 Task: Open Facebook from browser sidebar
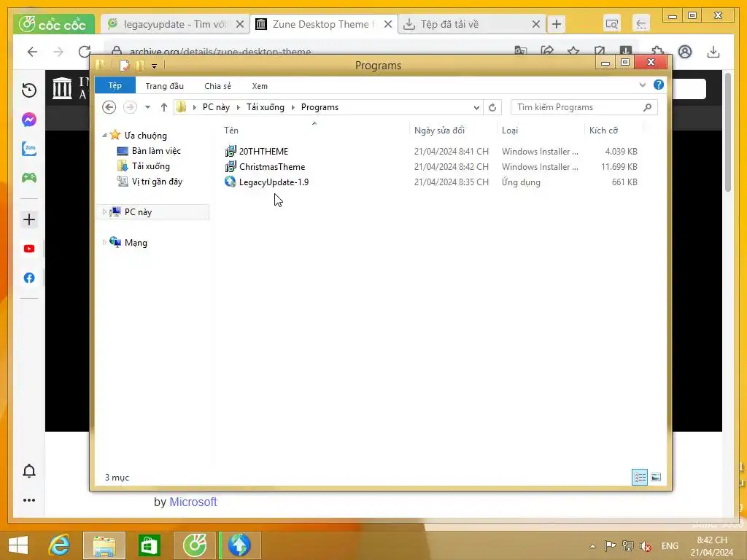click(x=29, y=278)
